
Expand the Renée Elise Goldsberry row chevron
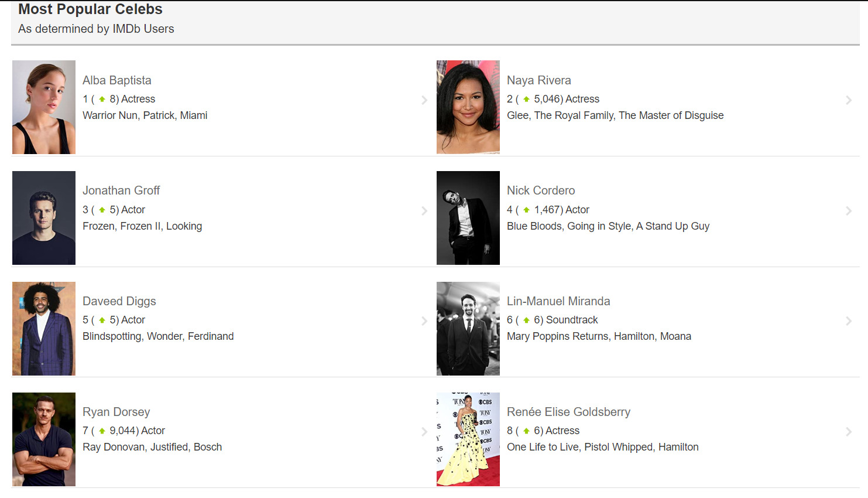(x=849, y=432)
